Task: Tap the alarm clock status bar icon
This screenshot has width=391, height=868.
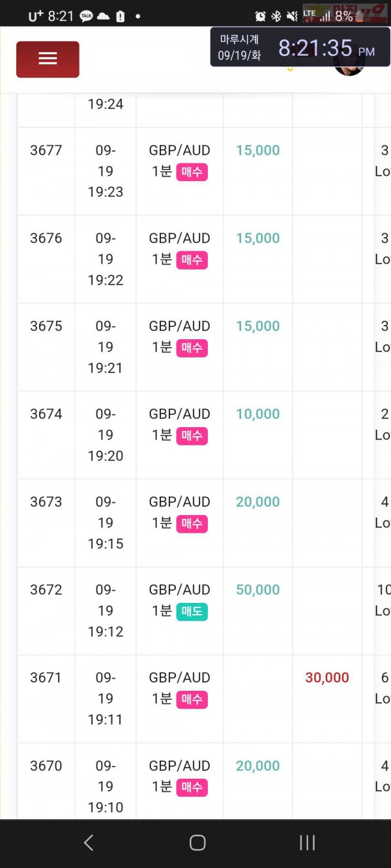Action: tap(261, 17)
